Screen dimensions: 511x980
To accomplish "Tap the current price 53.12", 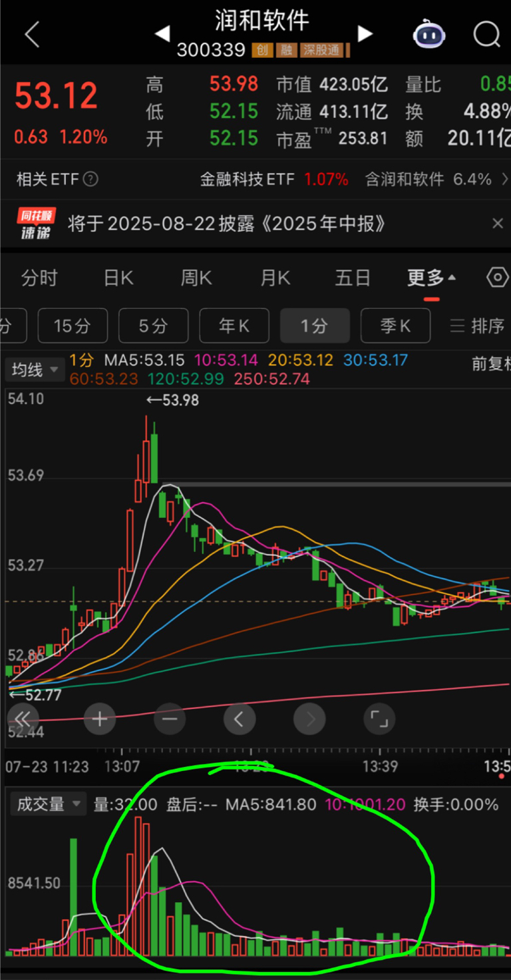I will click(57, 97).
